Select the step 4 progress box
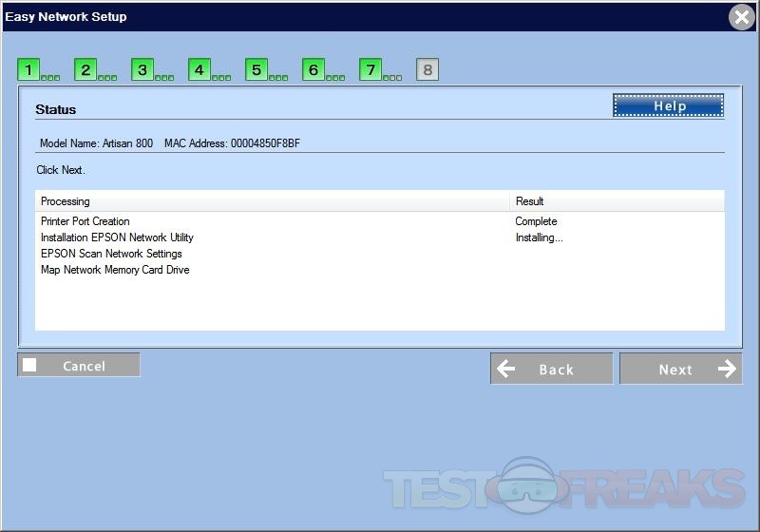Screen dimensions: 760x532 [x=199, y=69]
